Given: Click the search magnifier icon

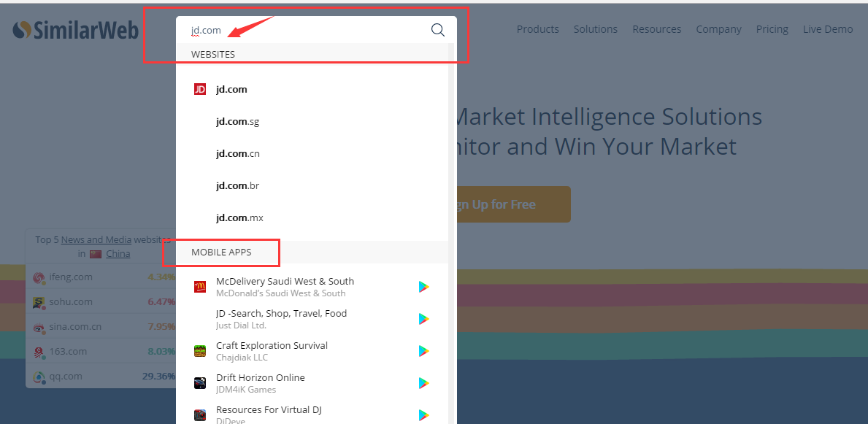Looking at the screenshot, I should pyautogui.click(x=438, y=30).
